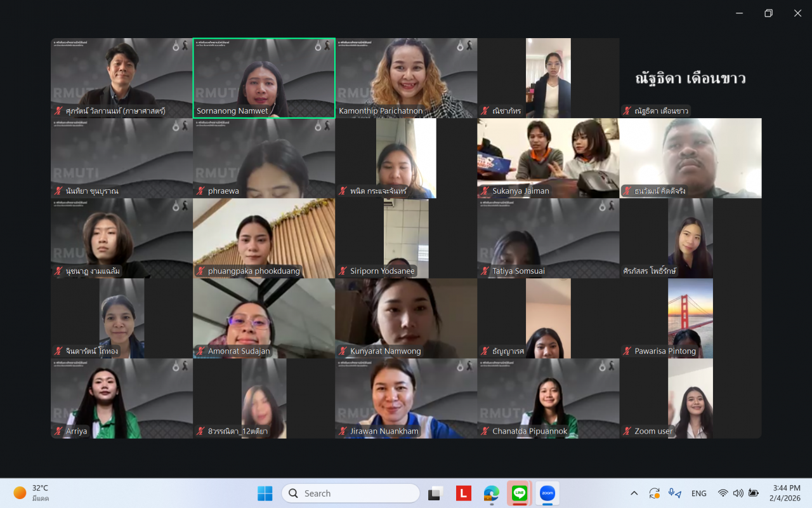Click the taskbar Search box
The image size is (812, 508).
coord(350,493)
